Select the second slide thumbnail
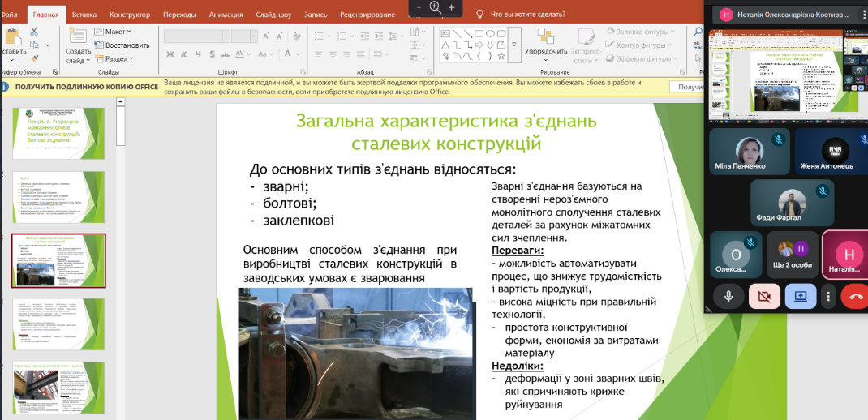 point(58,196)
